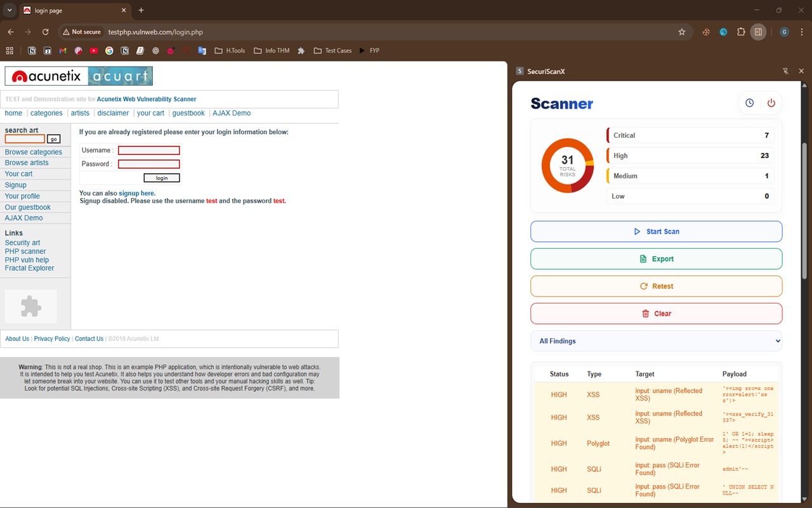Image resolution: width=812 pixels, height=508 pixels.
Task: Follow the signup here link
Action: pos(136,193)
